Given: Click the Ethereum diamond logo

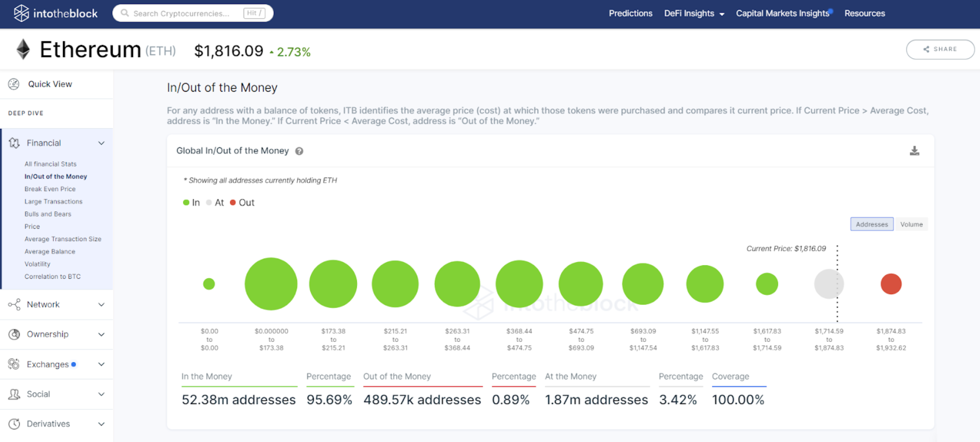Looking at the screenshot, I should click(23, 49).
